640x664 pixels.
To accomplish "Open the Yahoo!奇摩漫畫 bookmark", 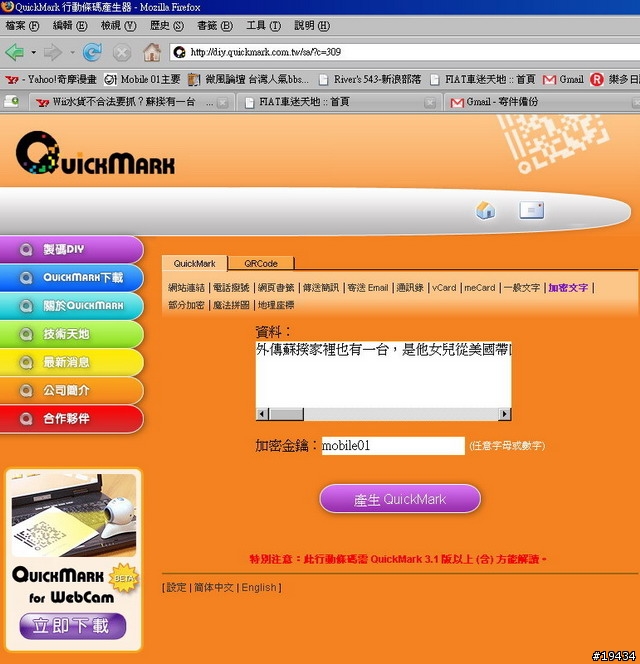I will click(x=51, y=80).
